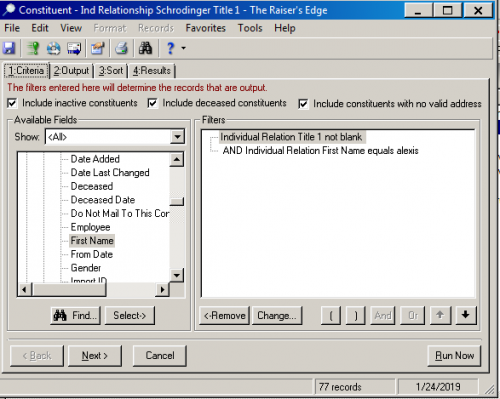Select the Employee field
The width and height of the screenshot is (500, 399).
pos(90,227)
